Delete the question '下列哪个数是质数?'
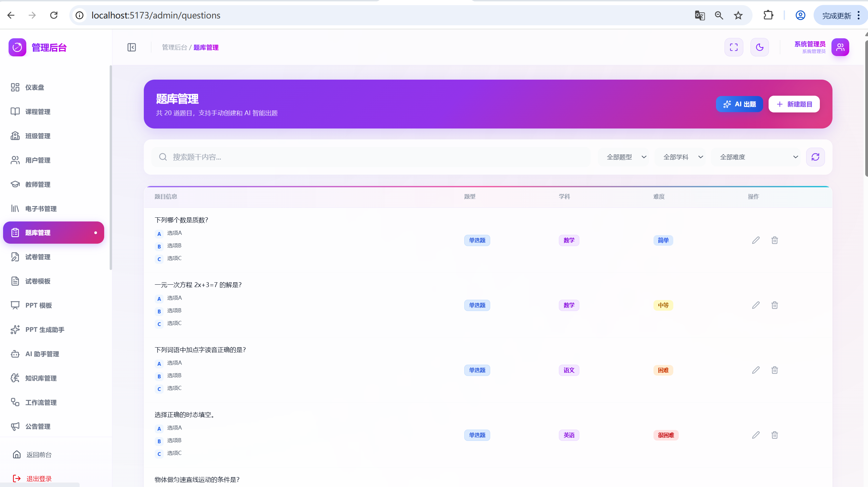This screenshot has width=868, height=487. (x=775, y=240)
